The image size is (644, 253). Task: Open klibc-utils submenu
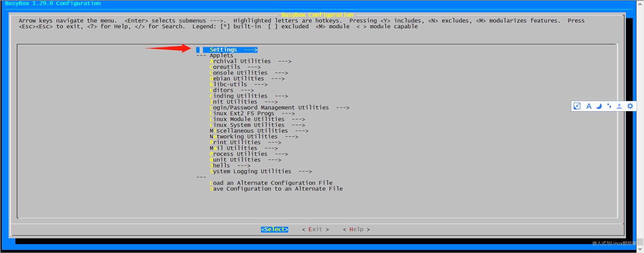click(238, 85)
